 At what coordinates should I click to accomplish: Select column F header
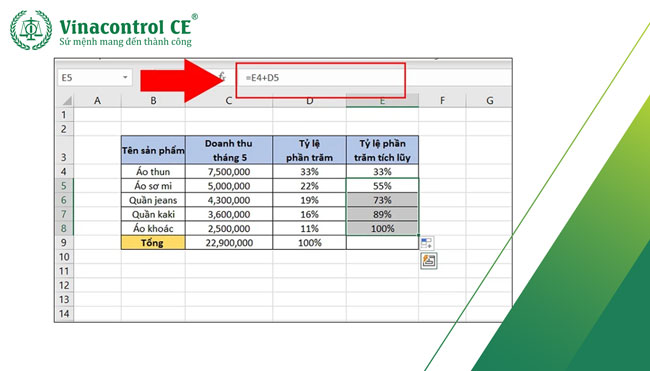click(x=442, y=100)
